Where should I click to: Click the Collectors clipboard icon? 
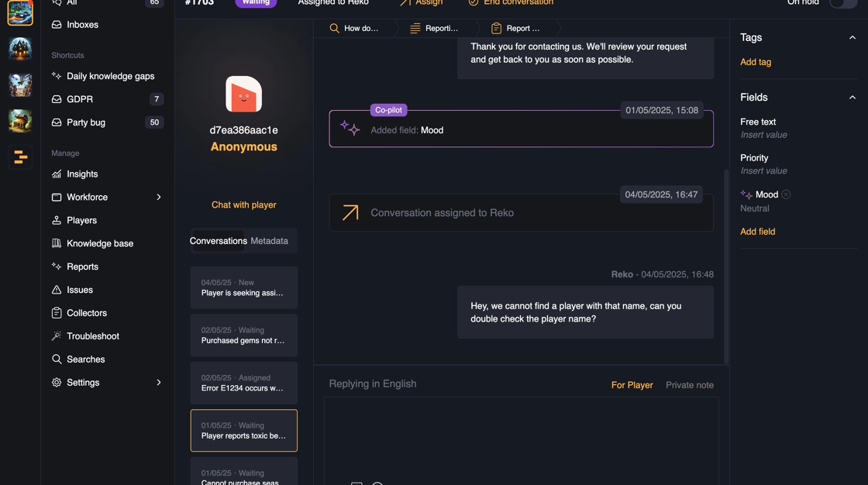(57, 313)
